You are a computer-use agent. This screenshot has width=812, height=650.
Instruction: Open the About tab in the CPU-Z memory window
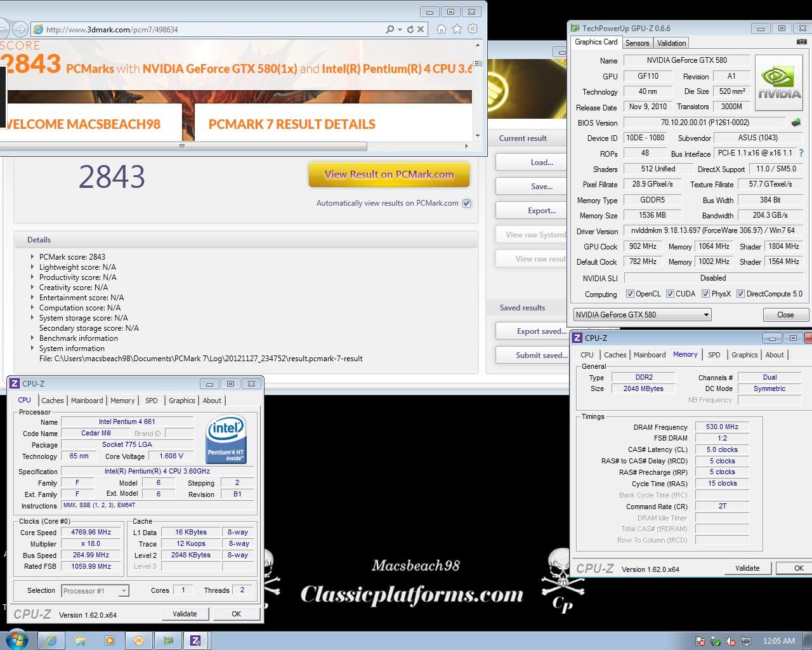pos(775,355)
